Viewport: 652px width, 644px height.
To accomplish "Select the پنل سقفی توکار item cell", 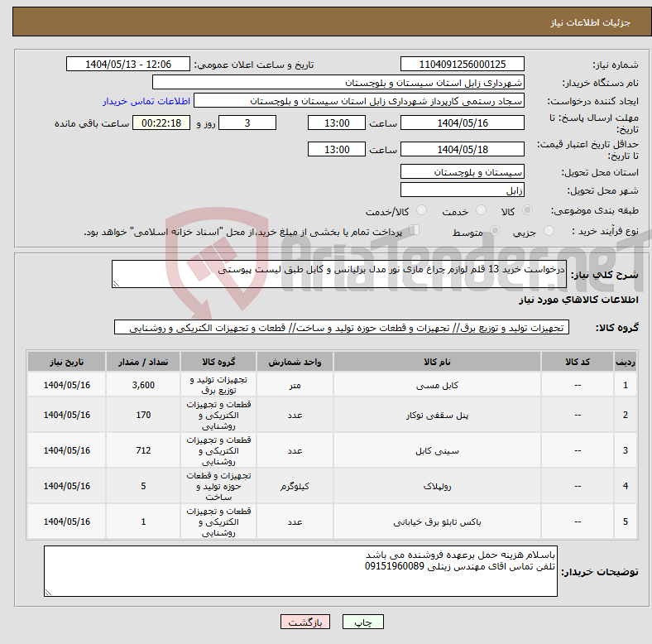I will point(437,415).
